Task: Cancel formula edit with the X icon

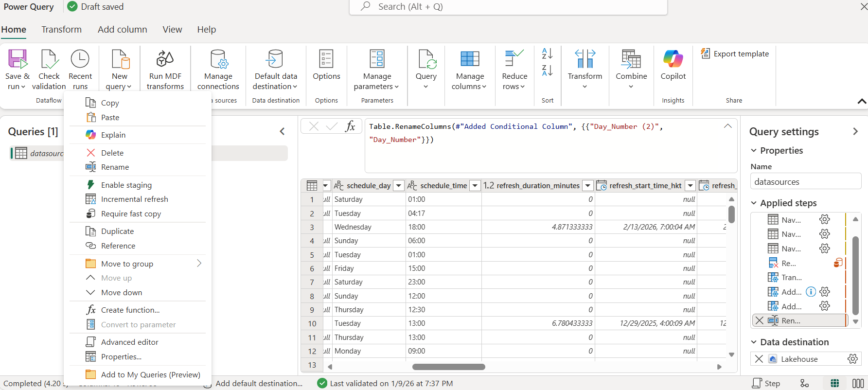Action: tap(314, 126)
